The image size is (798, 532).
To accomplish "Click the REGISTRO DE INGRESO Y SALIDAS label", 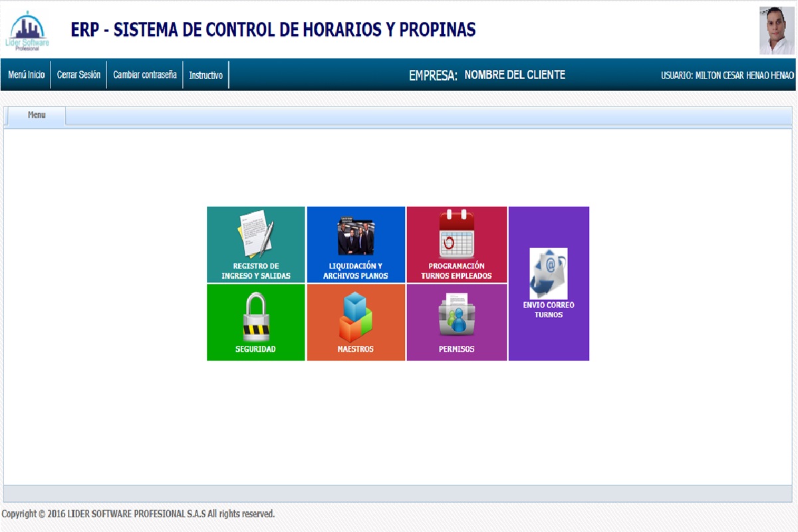I will [256, 271].
